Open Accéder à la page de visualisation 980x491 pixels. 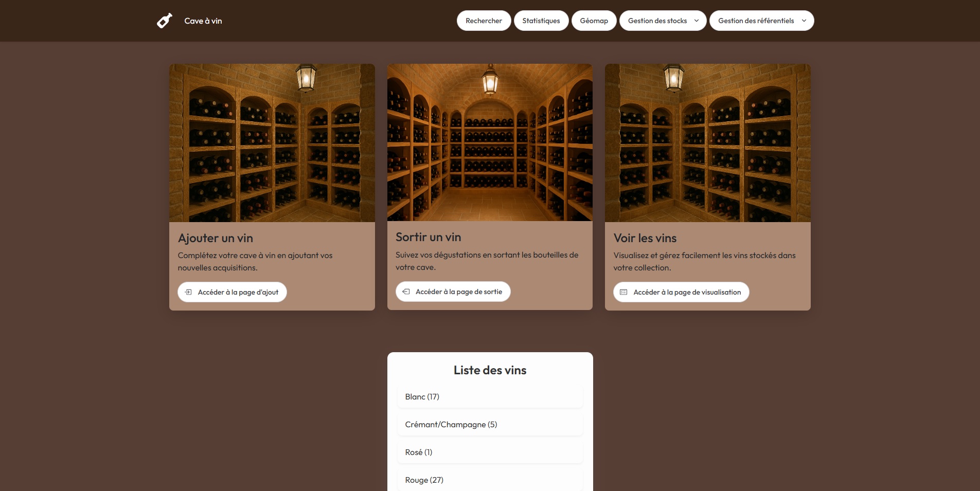tap(680, 292)
